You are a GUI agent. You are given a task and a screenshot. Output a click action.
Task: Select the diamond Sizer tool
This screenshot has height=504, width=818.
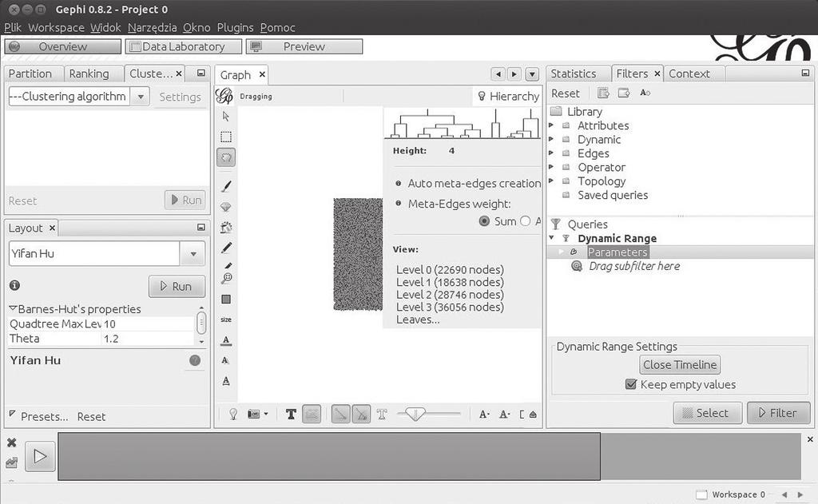[x=226, y=207]
